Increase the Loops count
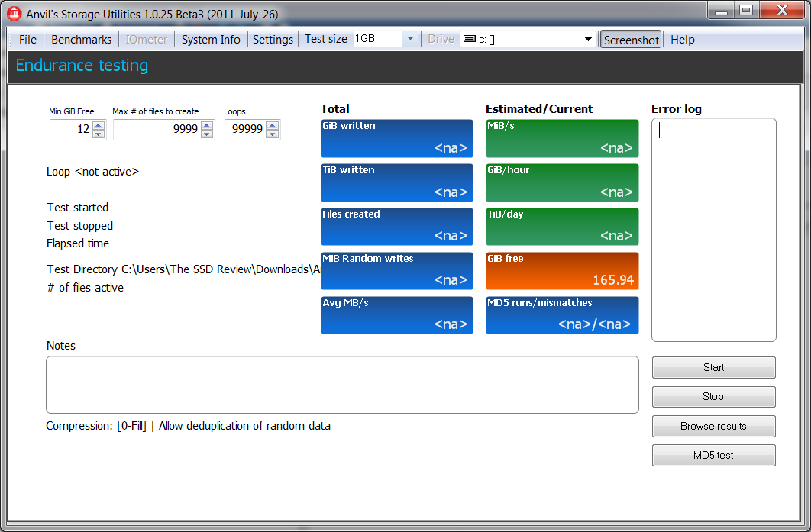This screenshot has width=811, height=532. coord(272,125)
